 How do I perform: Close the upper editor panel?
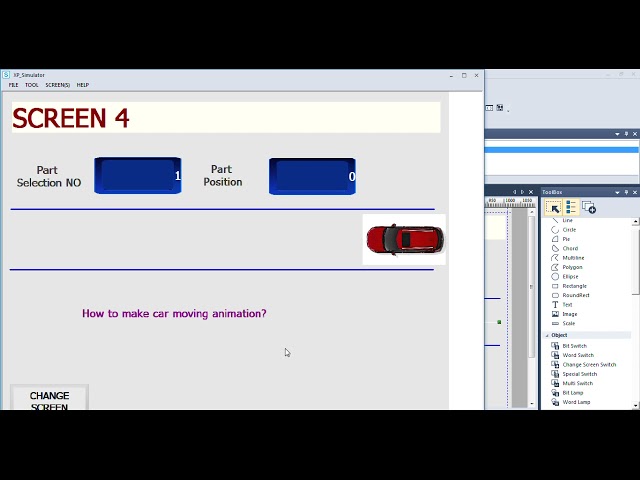[635, 134]
